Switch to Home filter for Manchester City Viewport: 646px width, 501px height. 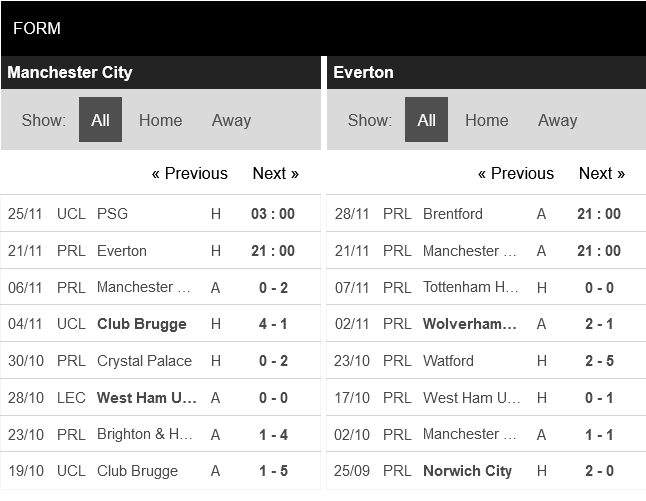[160, 120]
